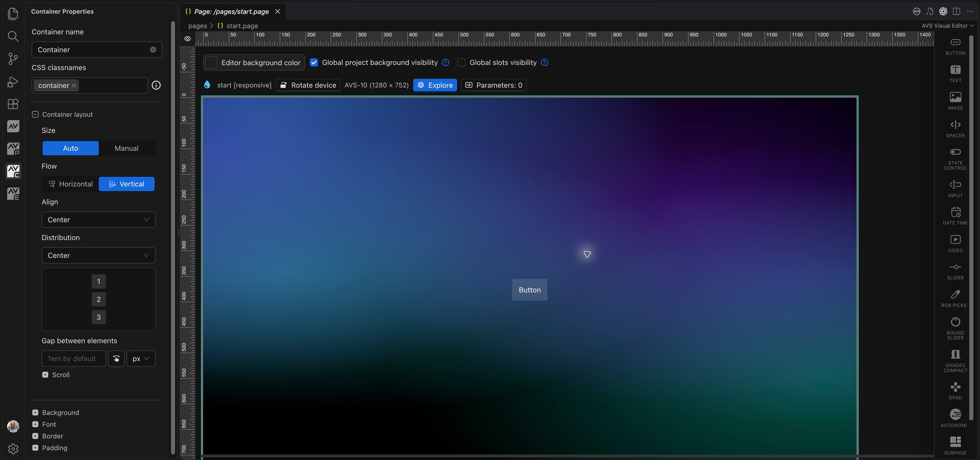The height and width of the screenshot is (460, 980).
Task: Open AVS Visual Editor menu
Action: pos(947,26)
